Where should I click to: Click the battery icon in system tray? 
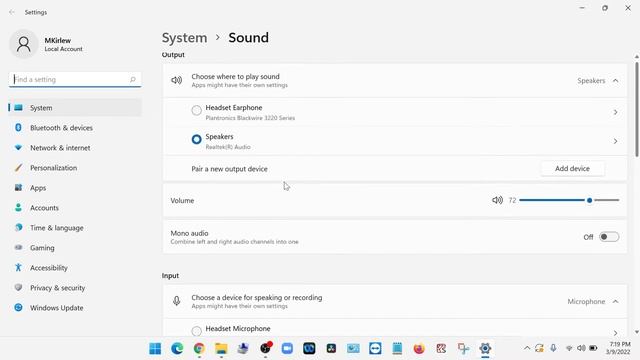593,348
